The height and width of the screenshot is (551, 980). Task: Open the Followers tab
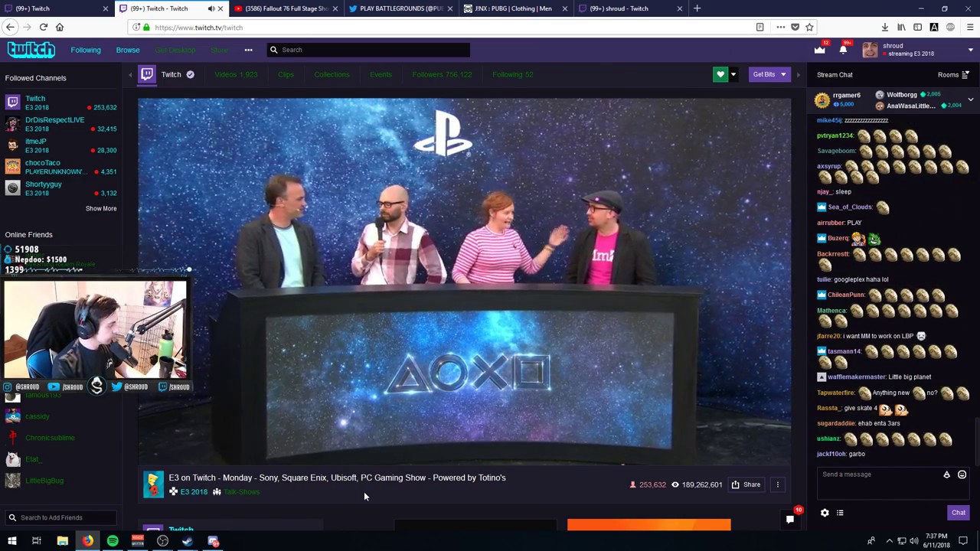coord(442,74)
